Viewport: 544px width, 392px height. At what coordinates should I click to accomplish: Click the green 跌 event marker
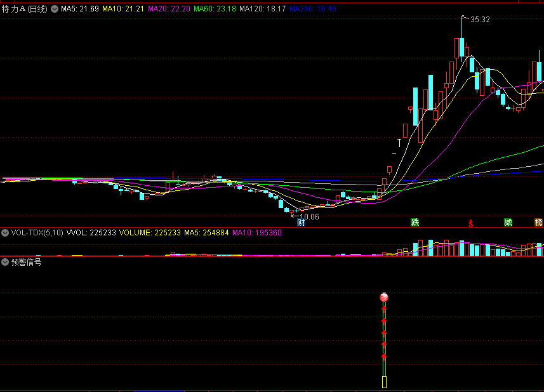click(415, 223)
